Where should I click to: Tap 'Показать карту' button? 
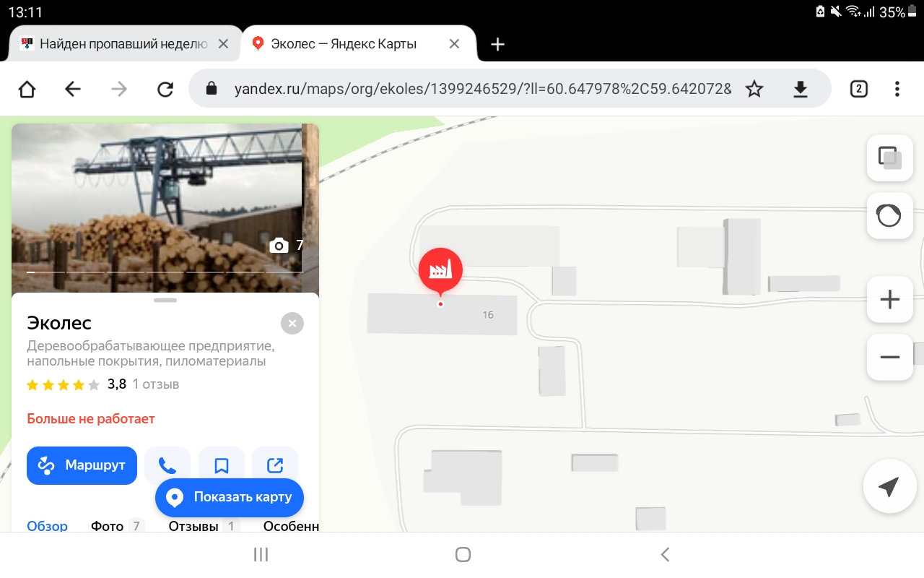(230, 497)
